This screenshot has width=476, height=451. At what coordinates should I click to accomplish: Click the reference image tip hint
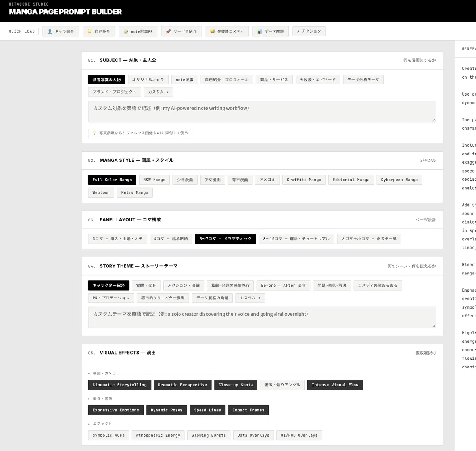tap(140, 133)
